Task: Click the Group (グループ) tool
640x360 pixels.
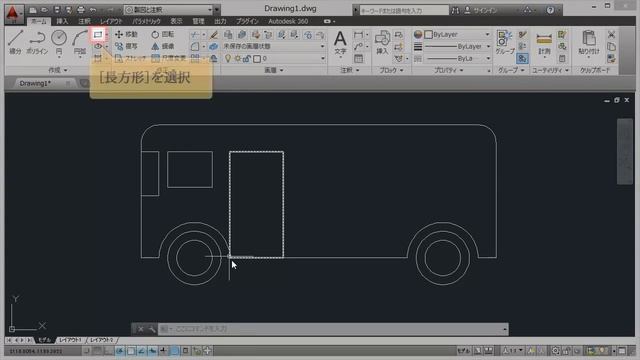Action: pos(504,43)
